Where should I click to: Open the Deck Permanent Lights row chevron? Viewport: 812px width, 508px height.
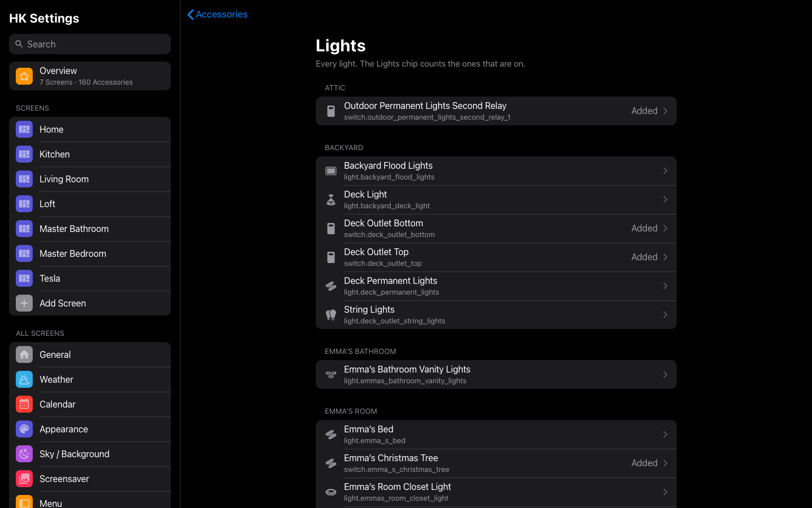pos(665,286)
